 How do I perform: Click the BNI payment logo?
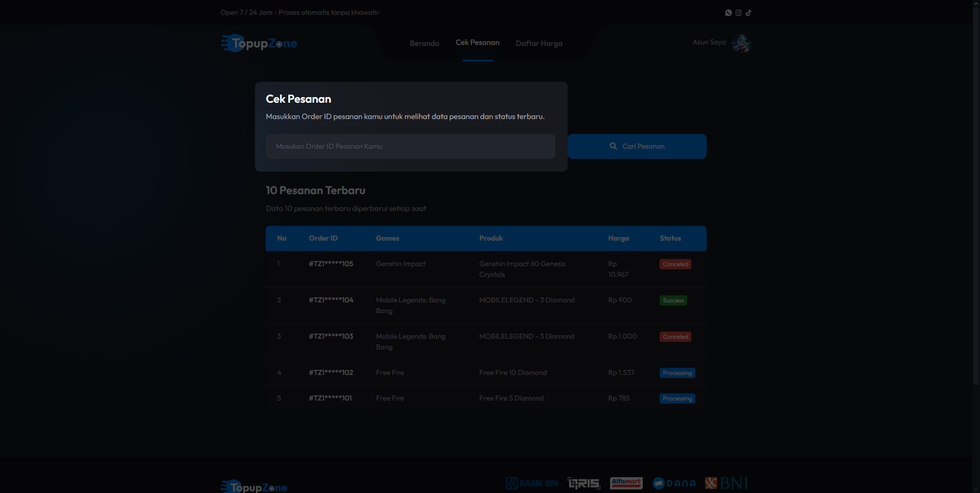(726, 483)
